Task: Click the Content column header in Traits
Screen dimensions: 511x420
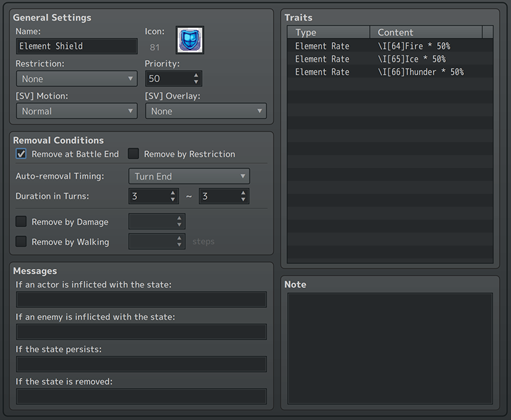Action: point(426,32)
